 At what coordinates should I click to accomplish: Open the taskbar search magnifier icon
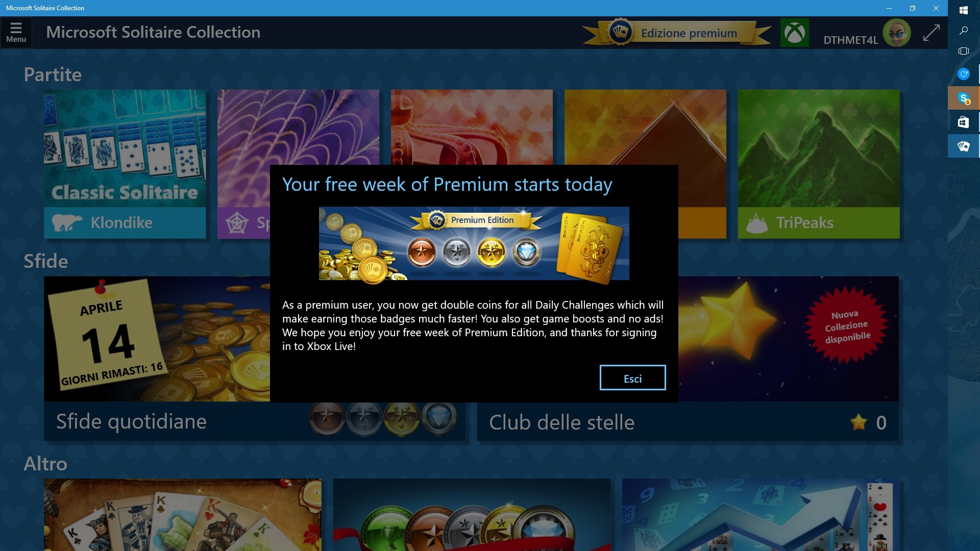click(x=964, y=31)
